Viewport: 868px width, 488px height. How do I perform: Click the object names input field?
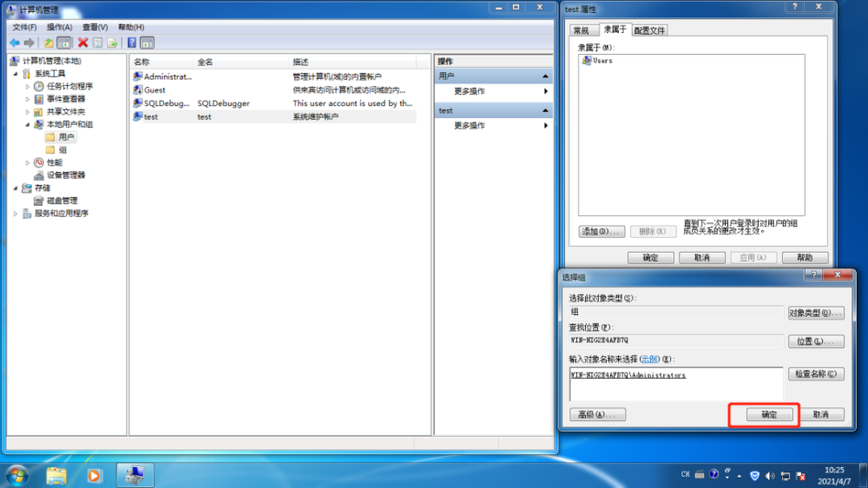coord(676,383)
